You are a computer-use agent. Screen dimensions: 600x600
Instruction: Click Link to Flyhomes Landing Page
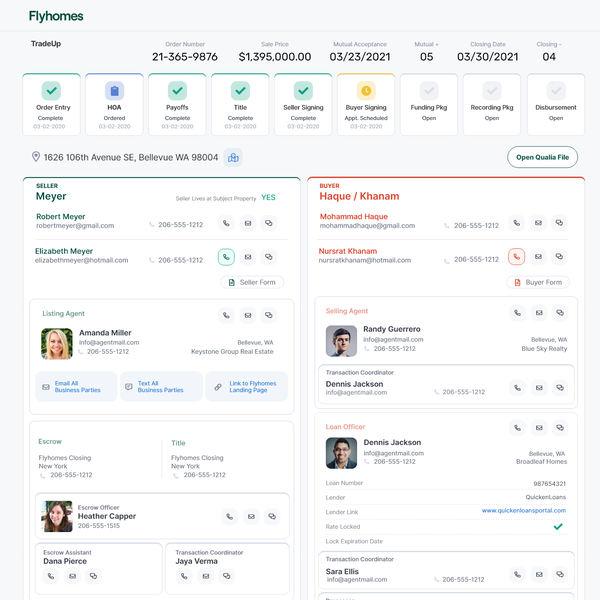(247, 386)
